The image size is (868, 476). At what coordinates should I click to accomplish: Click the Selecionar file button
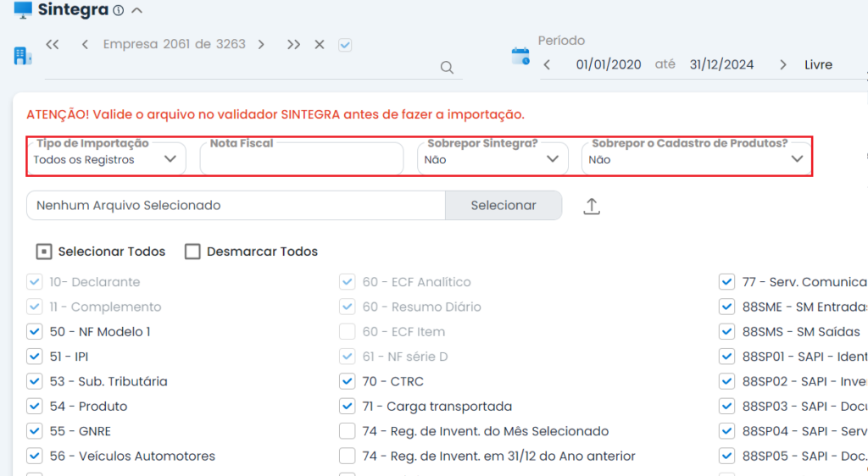pos(504,205)
